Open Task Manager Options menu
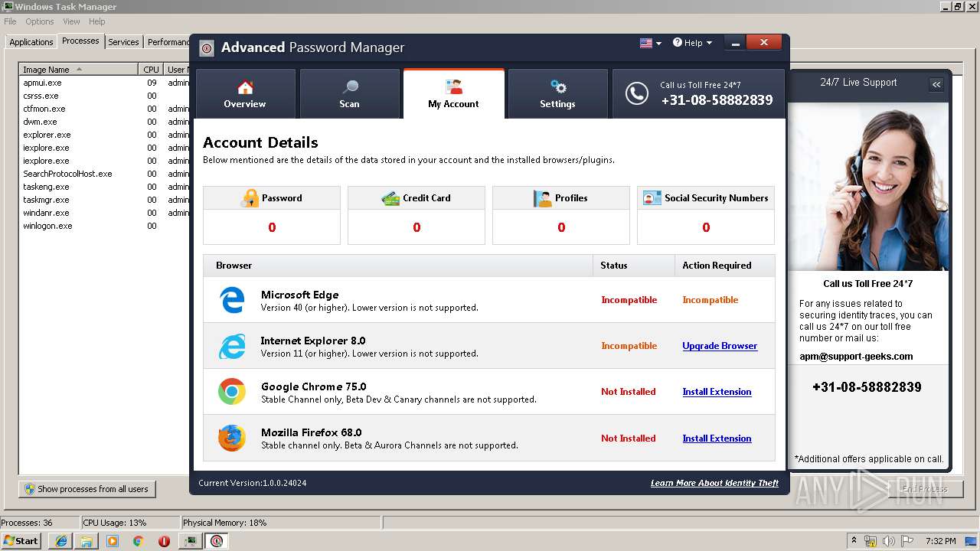The height and width of the screenshot is (551, 980). (x=40, y=21)
